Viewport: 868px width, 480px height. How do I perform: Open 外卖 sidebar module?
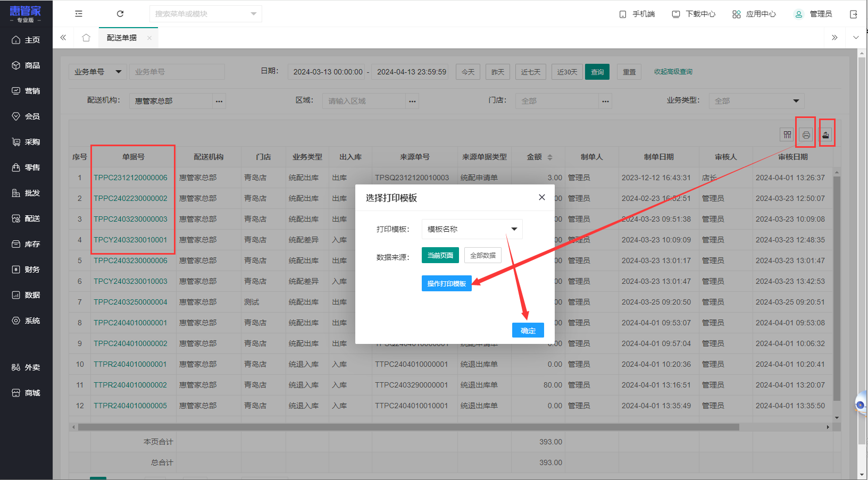click(x=26, y=367)
